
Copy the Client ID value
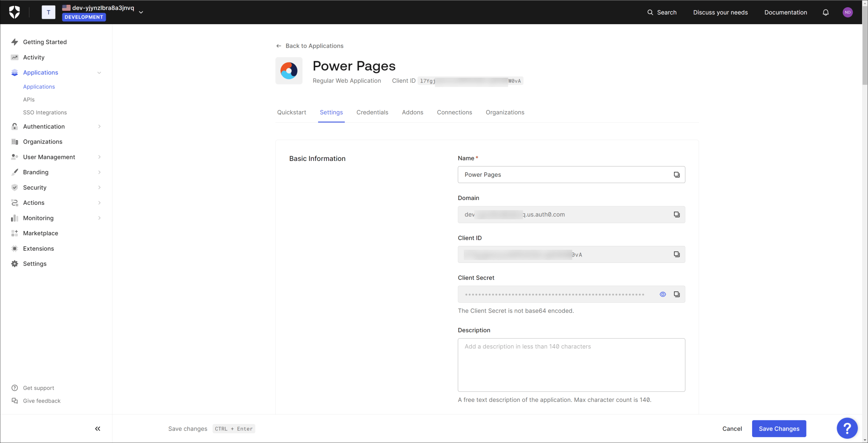point(676,254)
